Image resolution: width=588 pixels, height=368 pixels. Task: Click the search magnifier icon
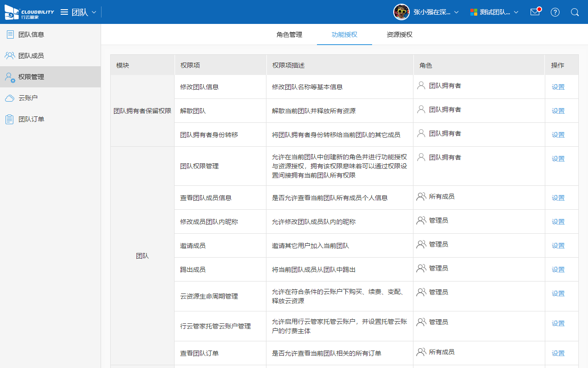(575, 12)
